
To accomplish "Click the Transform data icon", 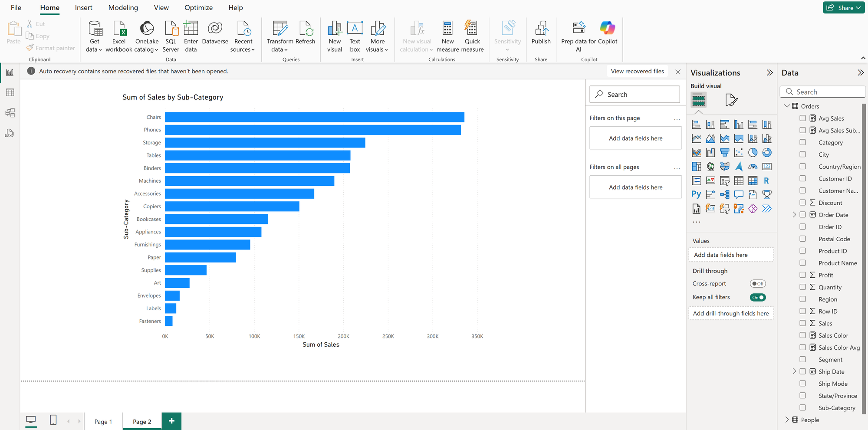I will pos(280,29).
